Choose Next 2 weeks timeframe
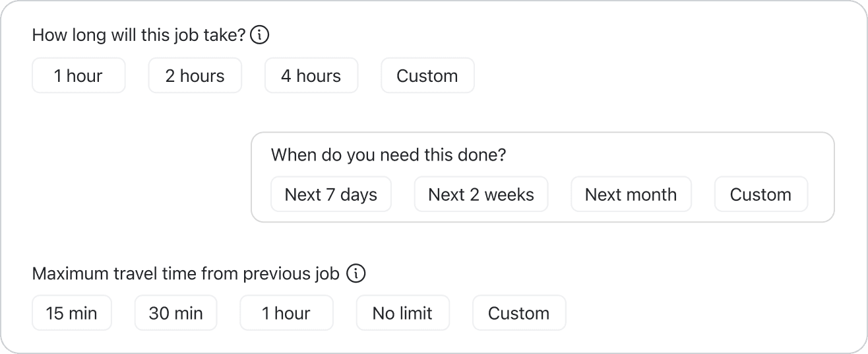The image size is (868, 354). pyautogui.click(x=481, y=194)
